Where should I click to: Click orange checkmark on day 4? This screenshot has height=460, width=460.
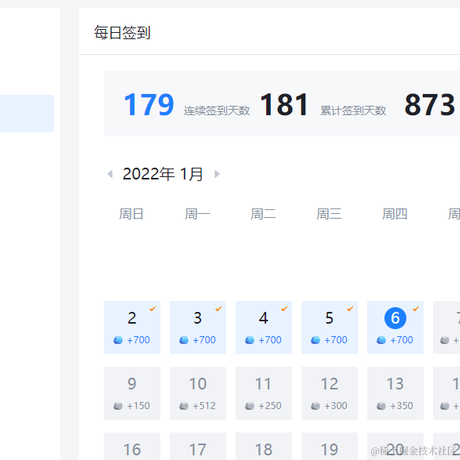pos(284,309)
